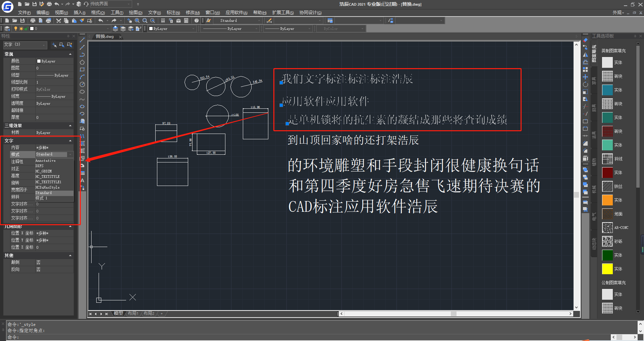644x341 pixels.
Task: Collapse the 三维效果 section in properties
Action: pos(70,125)
